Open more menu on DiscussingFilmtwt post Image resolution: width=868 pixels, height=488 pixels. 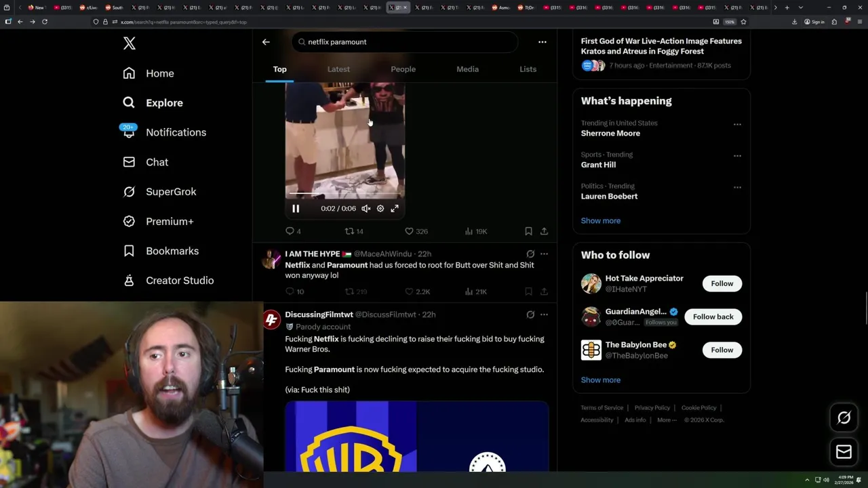(x=544, y=314)
